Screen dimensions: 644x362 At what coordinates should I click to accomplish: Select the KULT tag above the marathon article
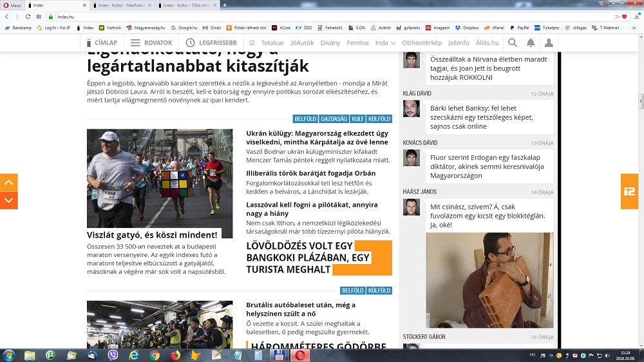pos(357,119)
